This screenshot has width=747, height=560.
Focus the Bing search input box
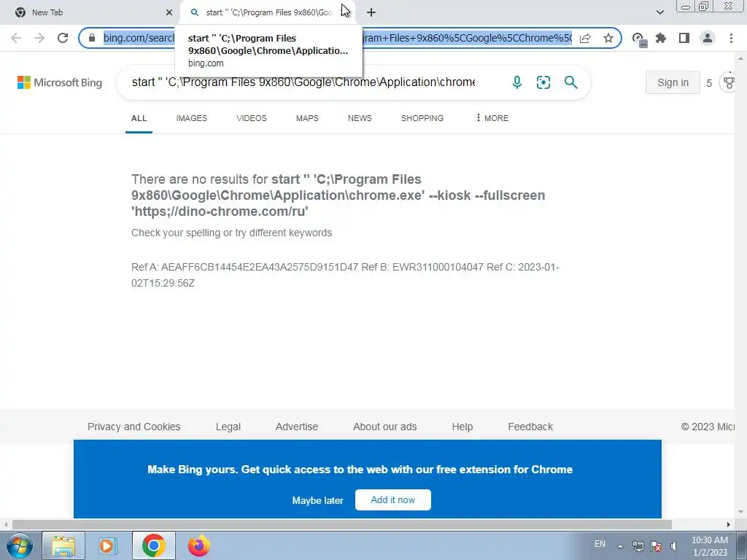pyautogui.click(x=303, y=82)
